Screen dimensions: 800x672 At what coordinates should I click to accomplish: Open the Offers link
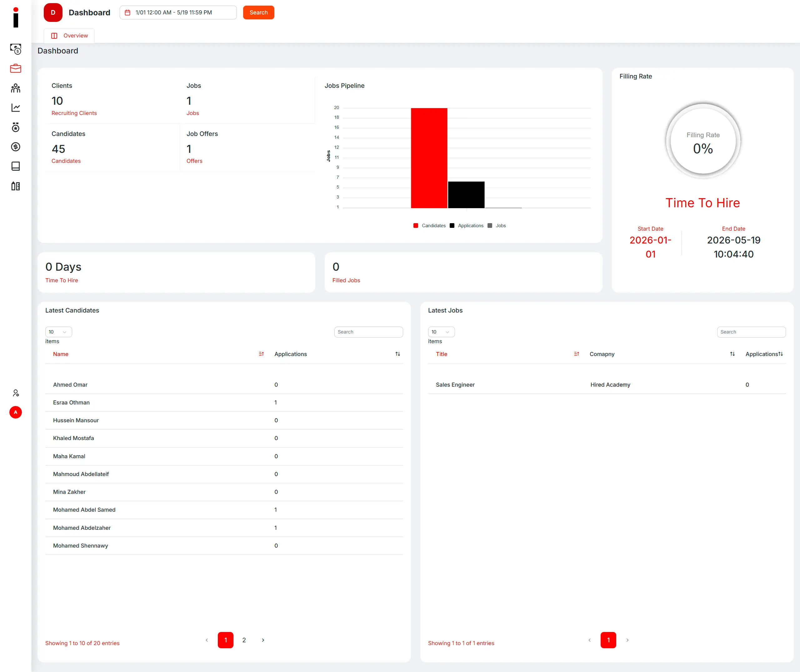pyautogui.click(x=194, y=161)
